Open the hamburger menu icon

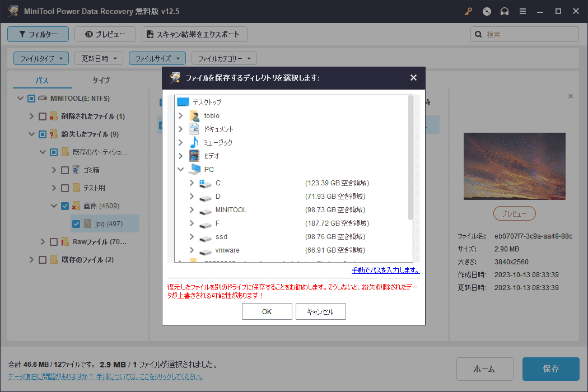(522, 11)
